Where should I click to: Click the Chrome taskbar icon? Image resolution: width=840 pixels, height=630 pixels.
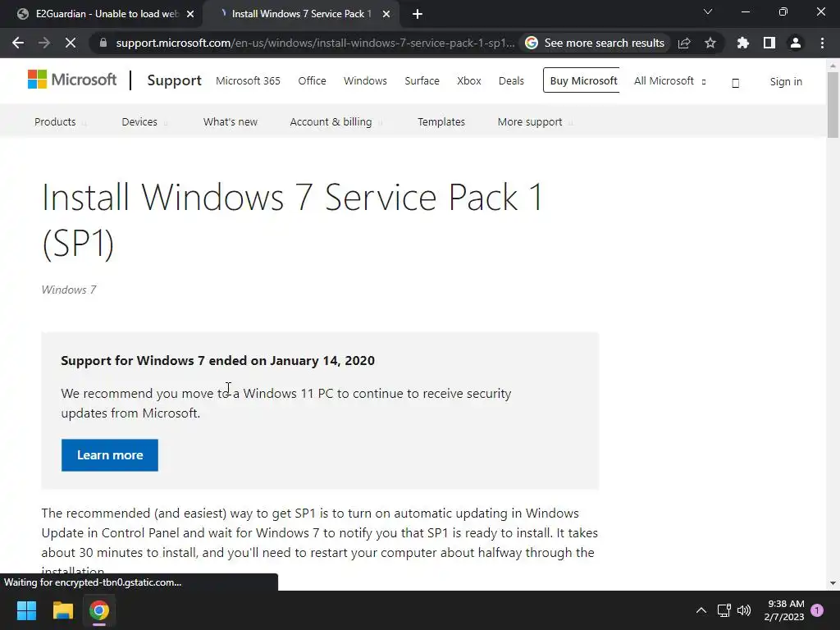pos(99,610)
